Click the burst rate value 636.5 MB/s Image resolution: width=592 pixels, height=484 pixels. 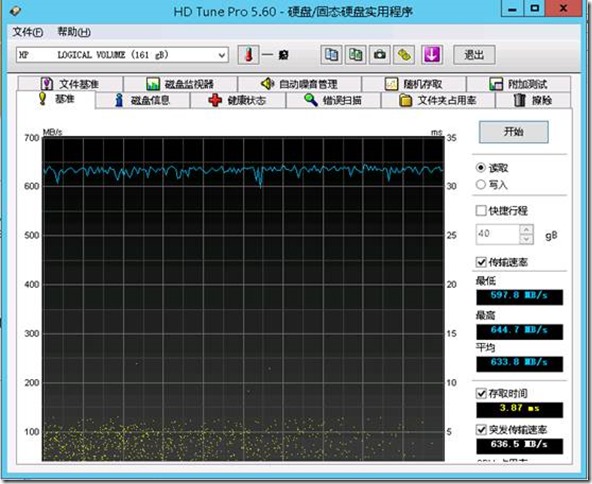click(x=520, y=446)
